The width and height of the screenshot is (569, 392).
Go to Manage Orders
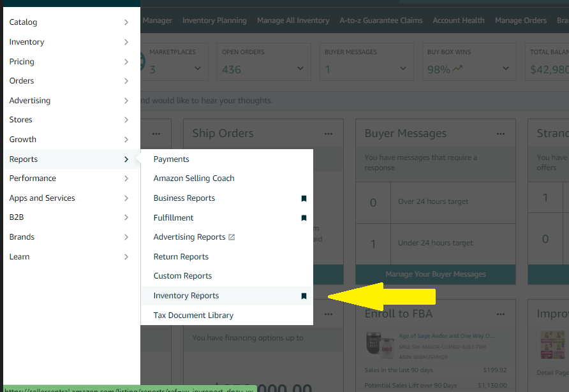(x=521, y=20)
